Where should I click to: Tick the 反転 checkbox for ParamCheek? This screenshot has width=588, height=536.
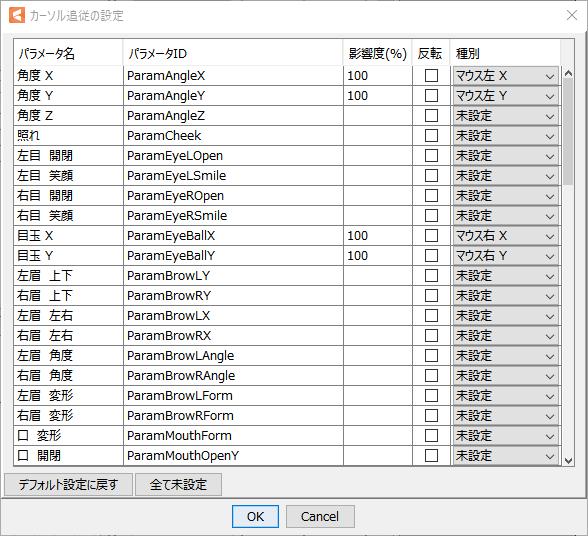[x=431, y=136]
